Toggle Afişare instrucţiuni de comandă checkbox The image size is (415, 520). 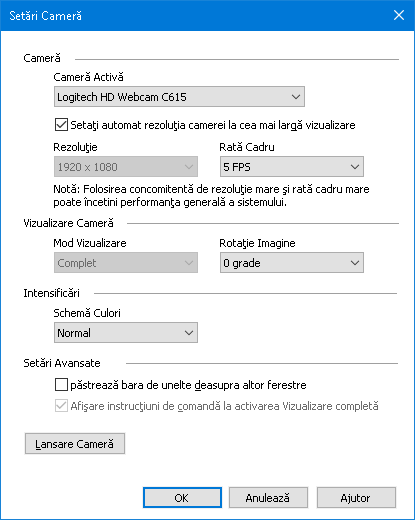click(x=61, y=406)
